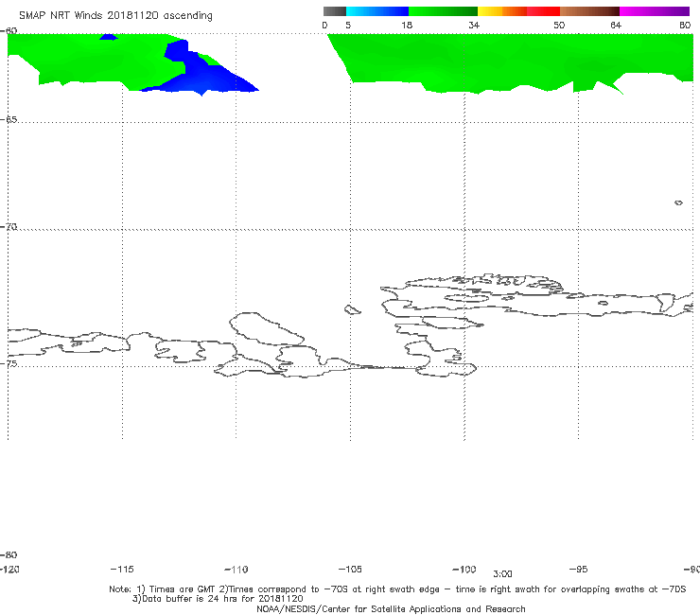Click the small island outline near -105 longitude

pyautogui.click(x=352, y=309)
